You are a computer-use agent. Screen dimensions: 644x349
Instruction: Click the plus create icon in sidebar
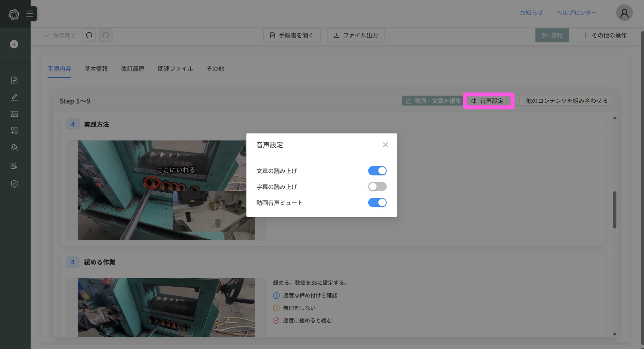tap(14, 44)
